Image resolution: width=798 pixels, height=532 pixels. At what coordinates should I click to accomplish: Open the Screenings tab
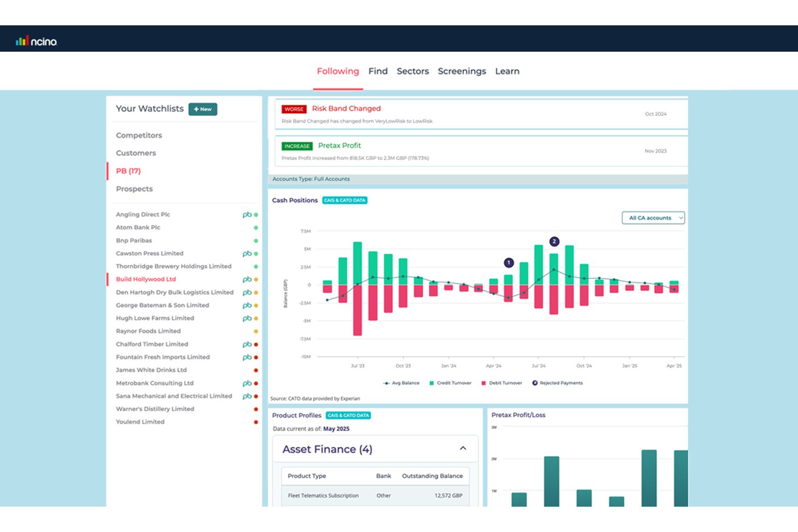point(462,71)
